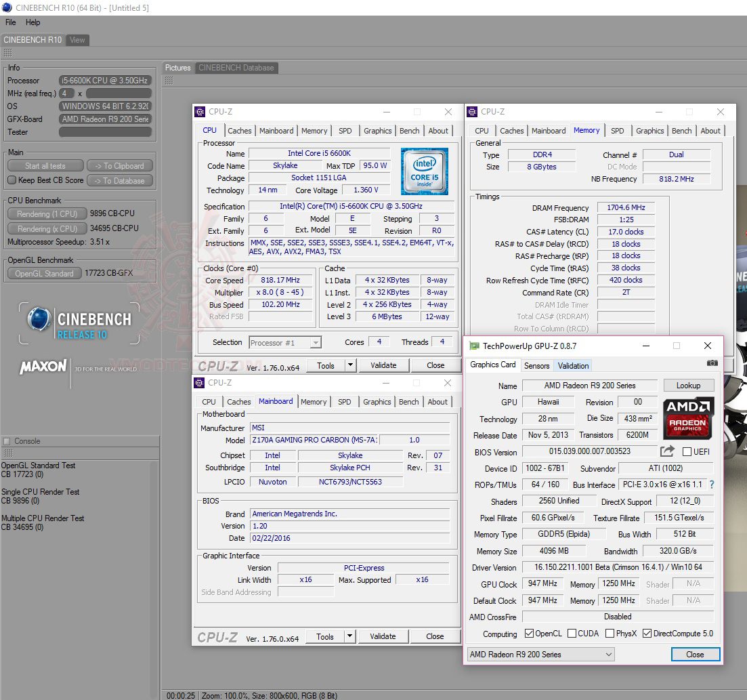Click OpenGL Standard benchmark button
This screenshot has width=747, height=700.
point(44,273)
